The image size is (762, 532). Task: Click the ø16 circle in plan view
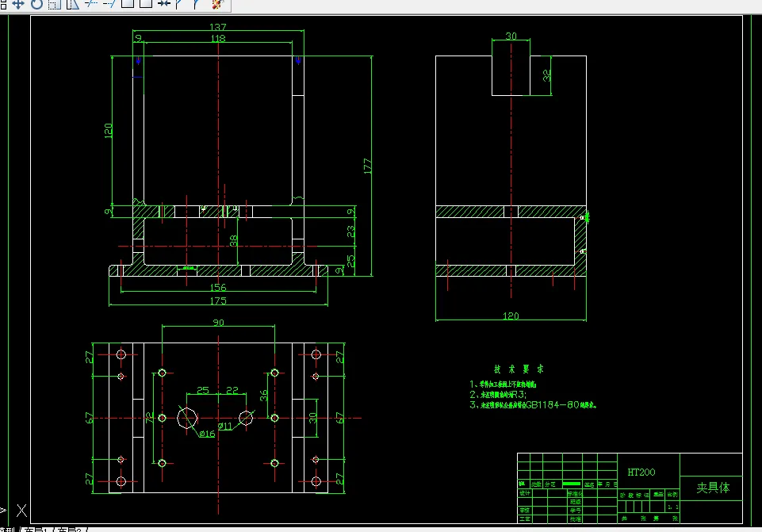(x=187, y=418)
